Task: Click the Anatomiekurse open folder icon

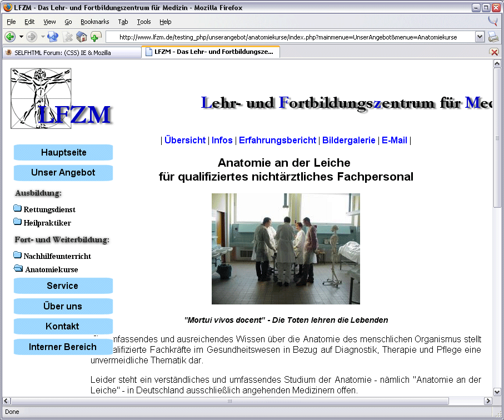Action: [x=18, y=268]
